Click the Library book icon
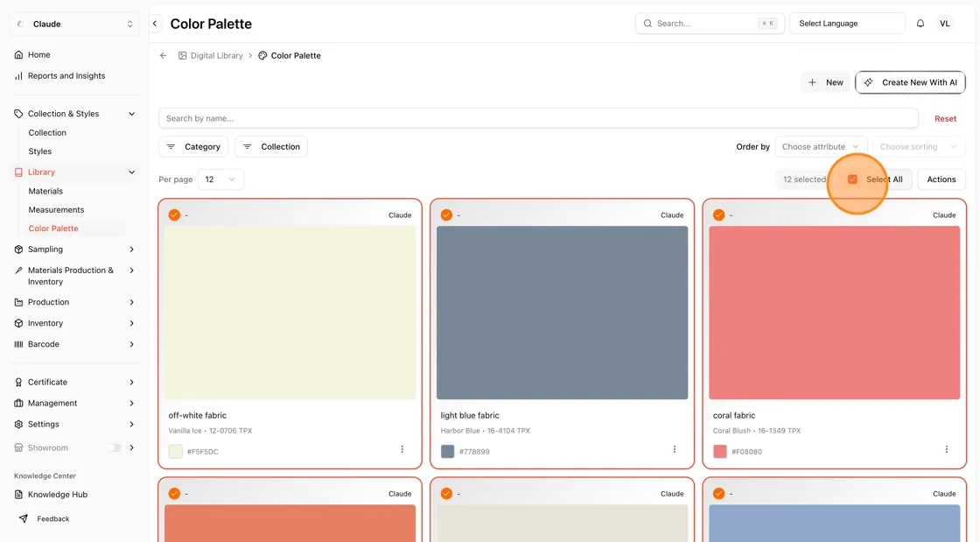Image resolution: width=980 pixels, height=542 pixels. [18, 172]
